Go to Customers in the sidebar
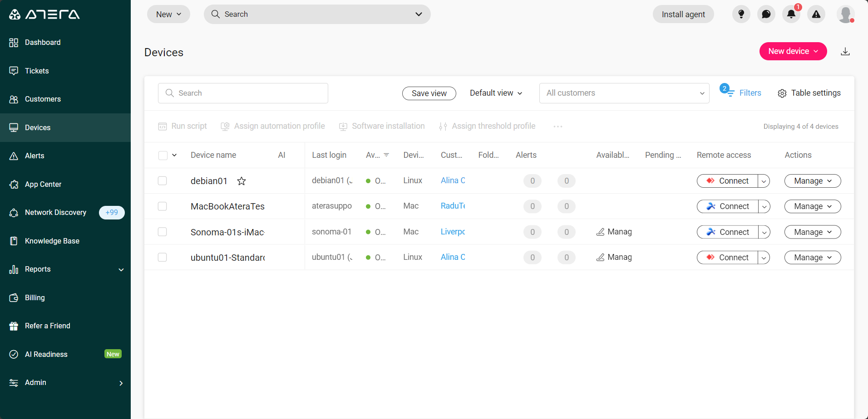Screen dimensions: 868x419 click(65, 99)
